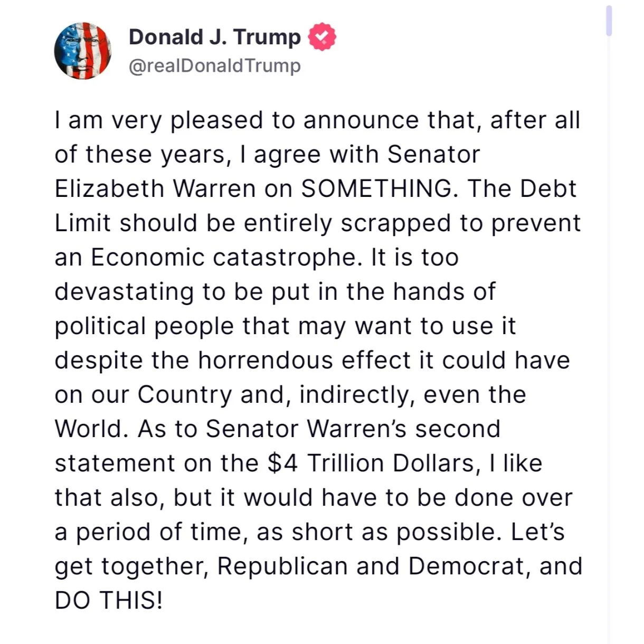Open Donald J. Trump display name link
Image resolution: width=644 pixels, height=644 pixels.
click(x=214, y=37)
